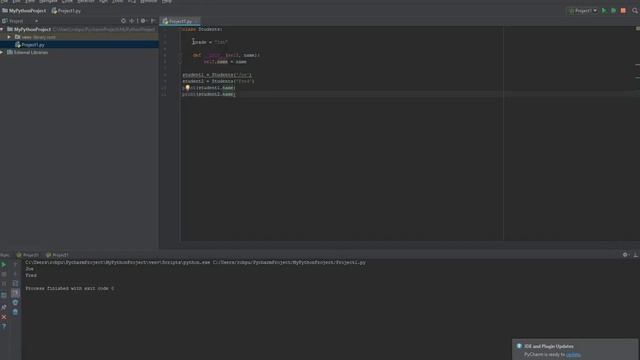Toggle code fold marker beside def __init__
The height and width of the screenshot is (360, 640).
click(x=180, y=55)
